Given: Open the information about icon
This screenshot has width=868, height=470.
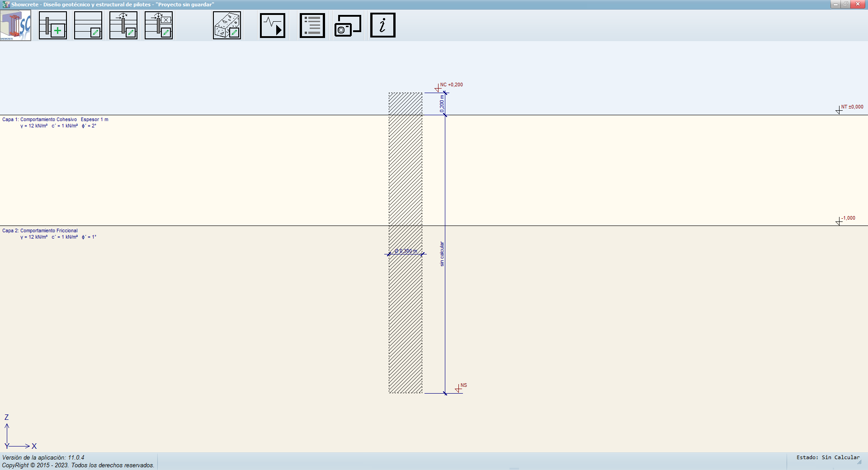Looking at the screenshot, I should point(383,26).
